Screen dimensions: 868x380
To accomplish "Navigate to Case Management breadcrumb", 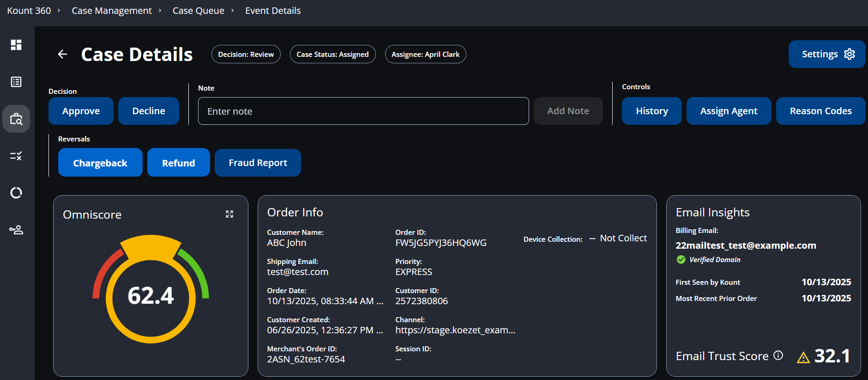I will pyautogui.click(x=112, y=11).
